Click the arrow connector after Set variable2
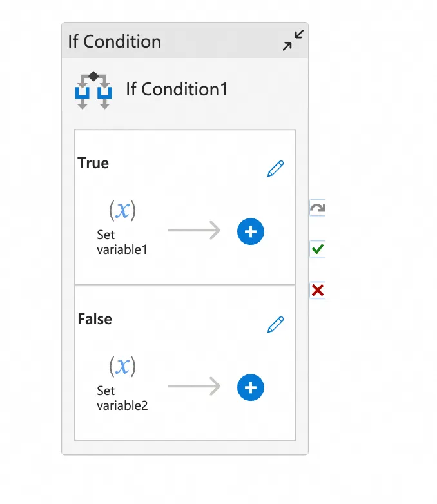Image resolution: width=437 pixels, height=504 pixels. (x=193, y=387)
